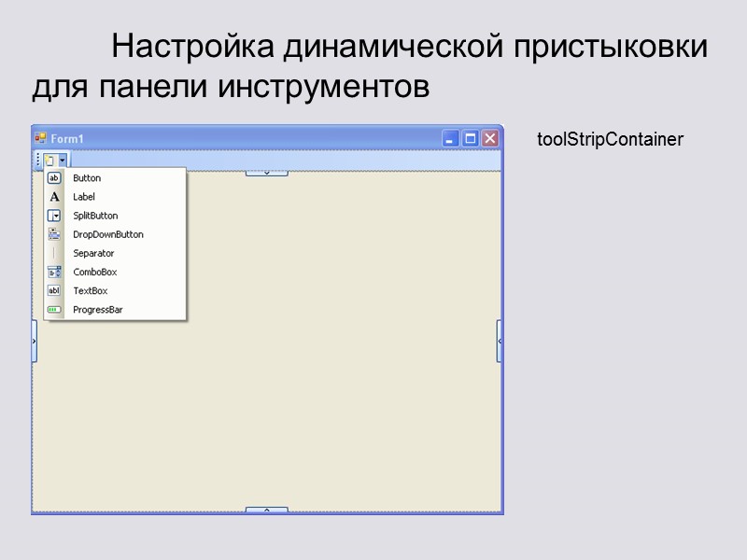Close the Form1 window
Image resolution: width=747 pixels, height=560 pixels.
(x=489, y=138)
